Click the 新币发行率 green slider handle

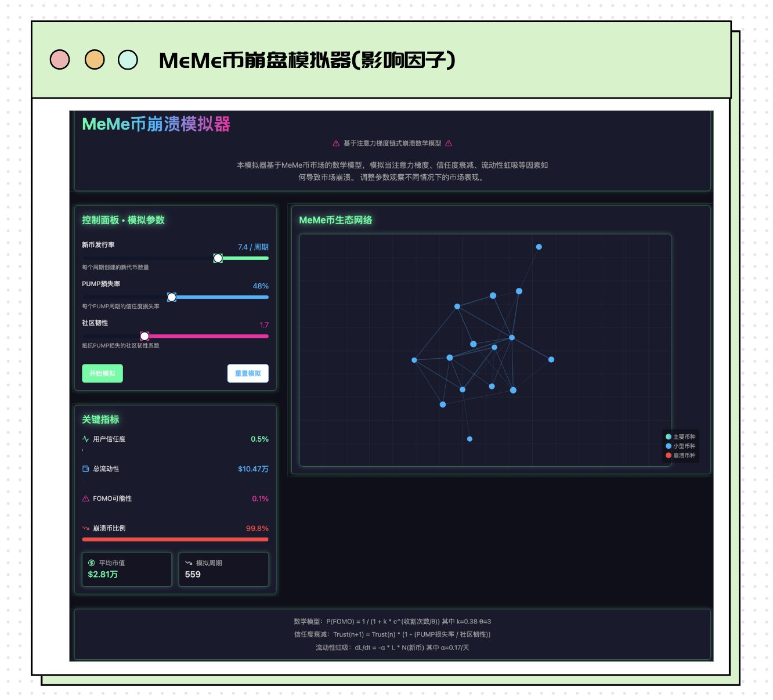coord(218,258)
